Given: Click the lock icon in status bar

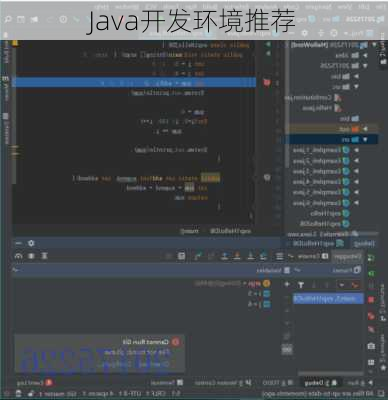Looking at the screenshot, I should (31, 394).
